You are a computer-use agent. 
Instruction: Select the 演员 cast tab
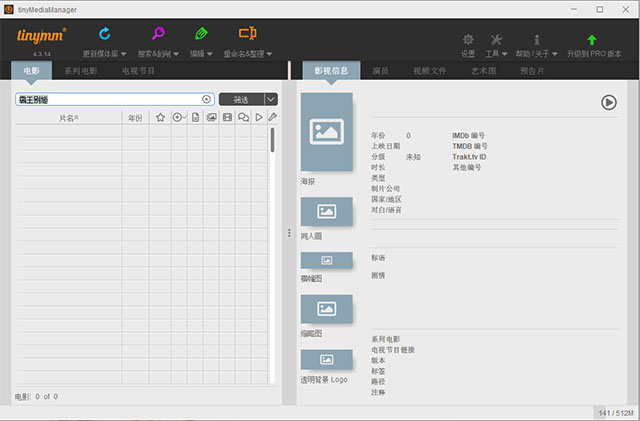(x=380, y=71)
